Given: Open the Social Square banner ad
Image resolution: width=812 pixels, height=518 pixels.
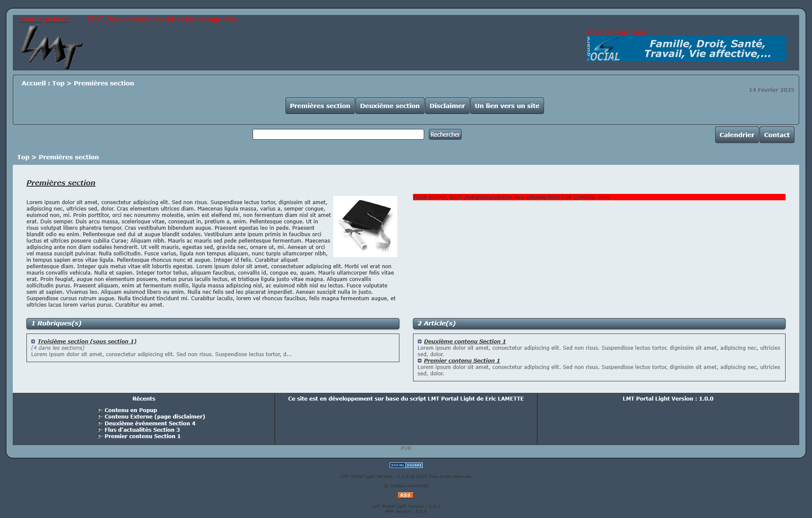Looking at the screenshot, I should [686, 49].
